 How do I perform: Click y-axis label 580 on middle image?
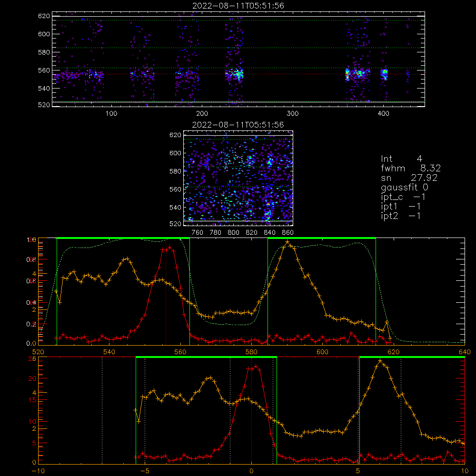pyautogui.click(x=175, y=171)
